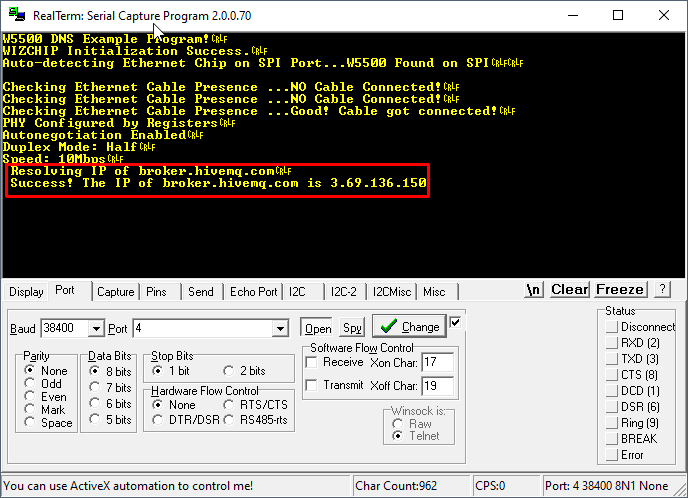Click the DSR (6) status indicator
The image size is (688, 498).
[612, 407]
